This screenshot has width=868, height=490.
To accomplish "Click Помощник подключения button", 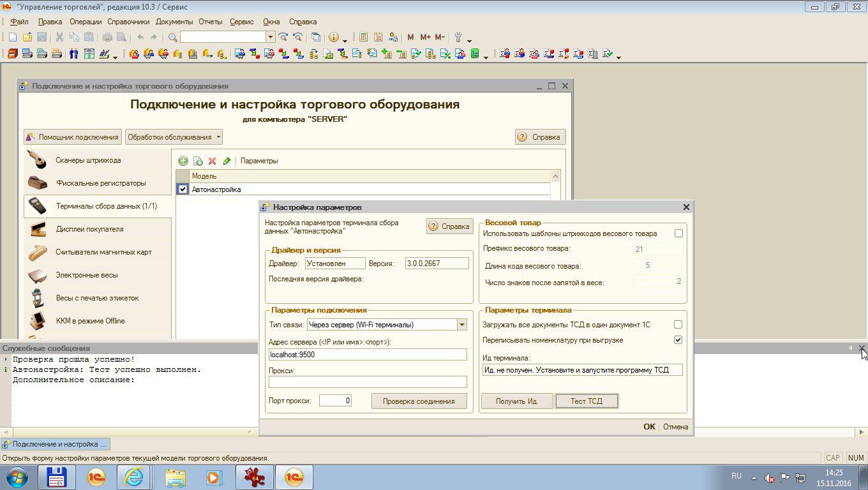I will point(73,137).
